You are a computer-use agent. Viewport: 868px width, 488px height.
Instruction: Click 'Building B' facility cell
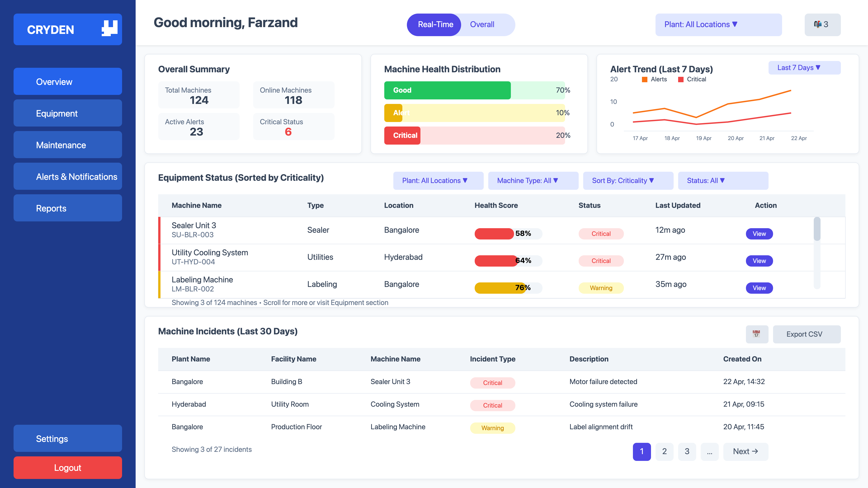tap(286, 382)
